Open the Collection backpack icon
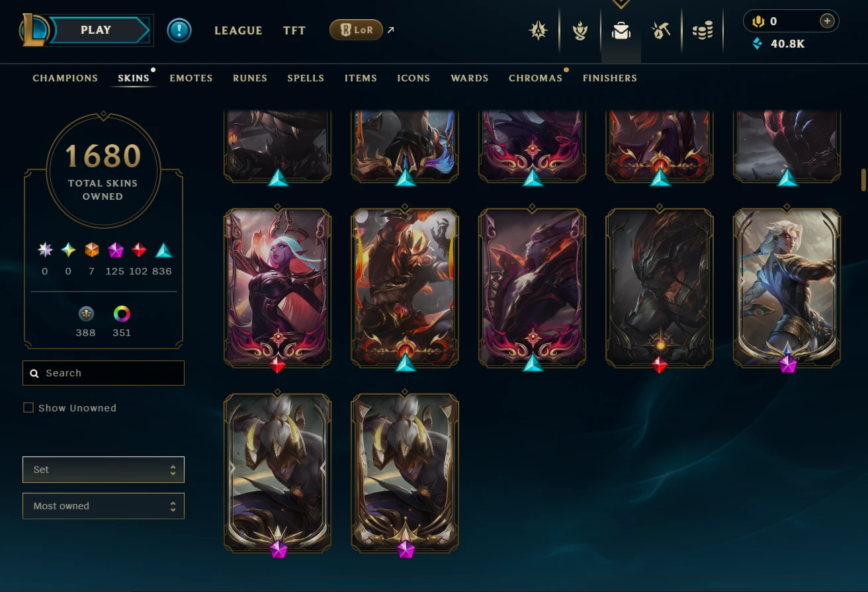Screen dimensions: 868x592 click(x=621, y=30)
